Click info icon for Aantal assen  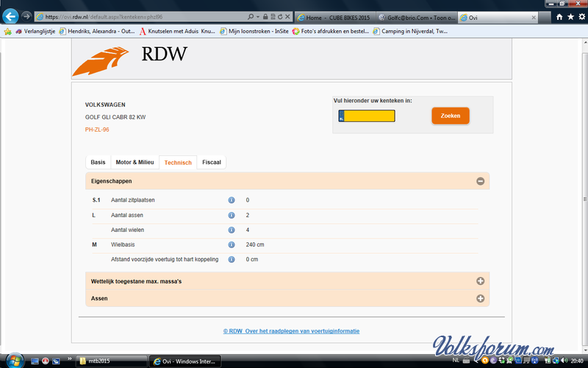click(232, 215)
